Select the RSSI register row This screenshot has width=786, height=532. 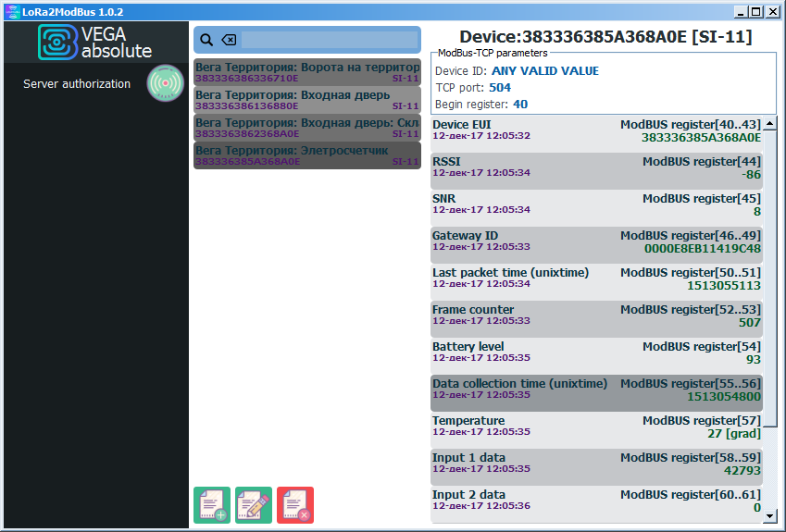coord(596,167)
